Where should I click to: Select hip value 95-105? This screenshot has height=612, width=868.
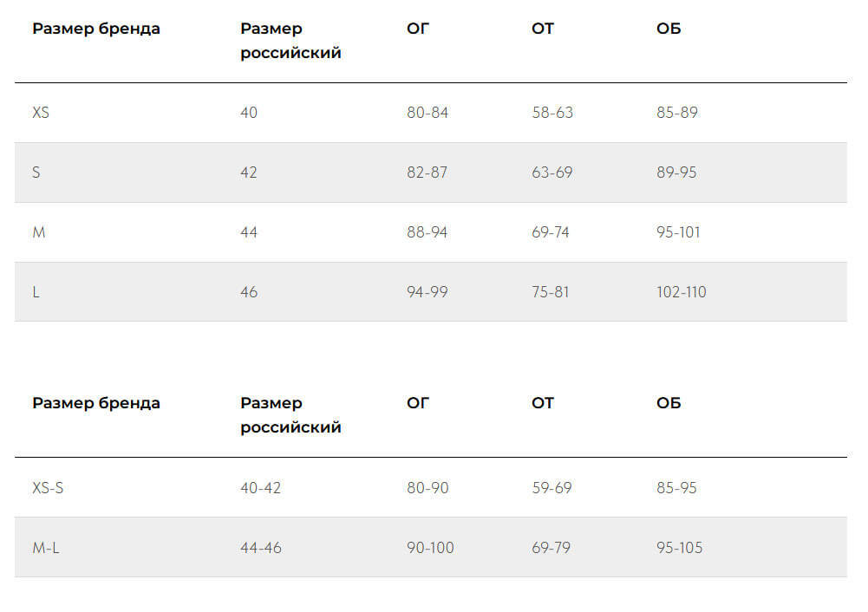coord(680,548)
